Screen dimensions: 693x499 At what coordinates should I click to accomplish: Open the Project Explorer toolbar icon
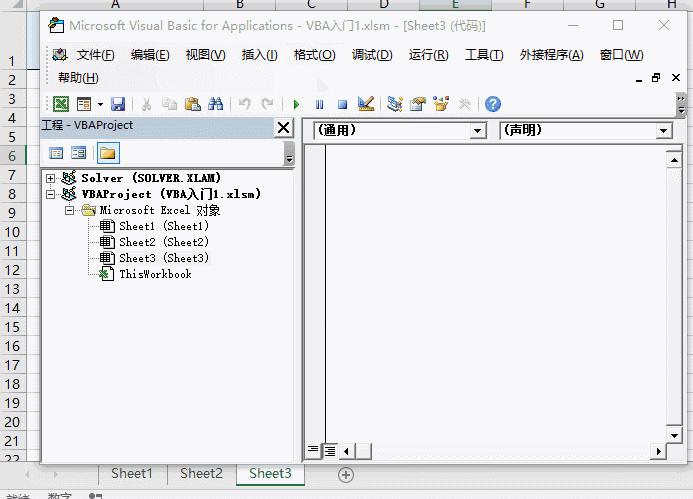tap(395, 104)
